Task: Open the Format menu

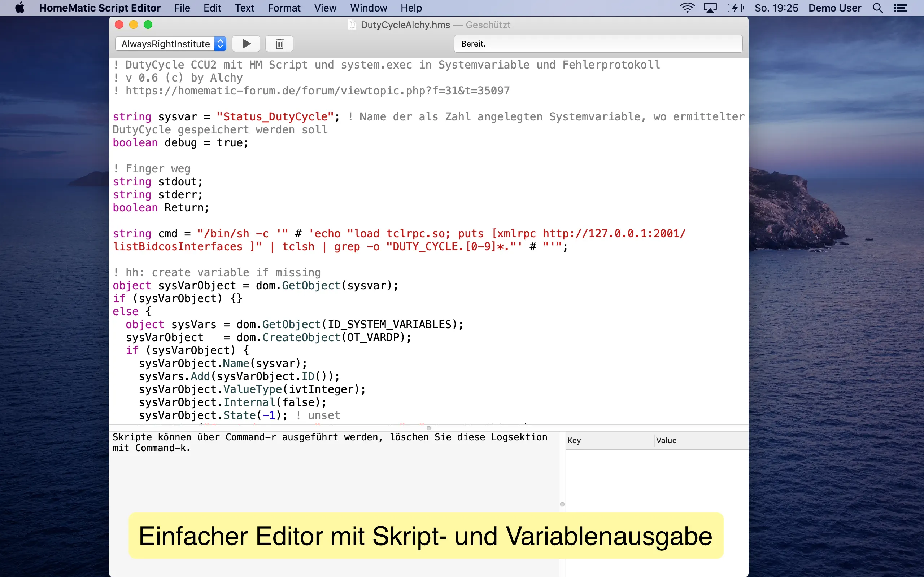Action: [x=284, y=8]
